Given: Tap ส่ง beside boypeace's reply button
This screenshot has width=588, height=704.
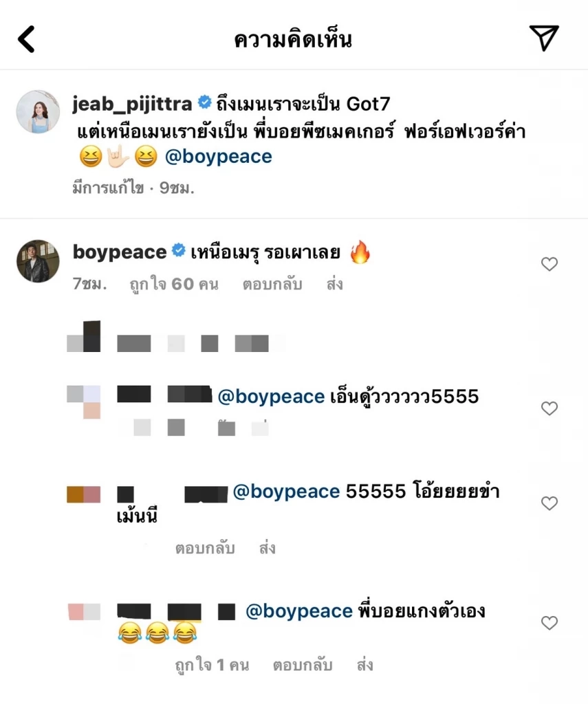Looking at the screenshot, I should pos(334,284).
